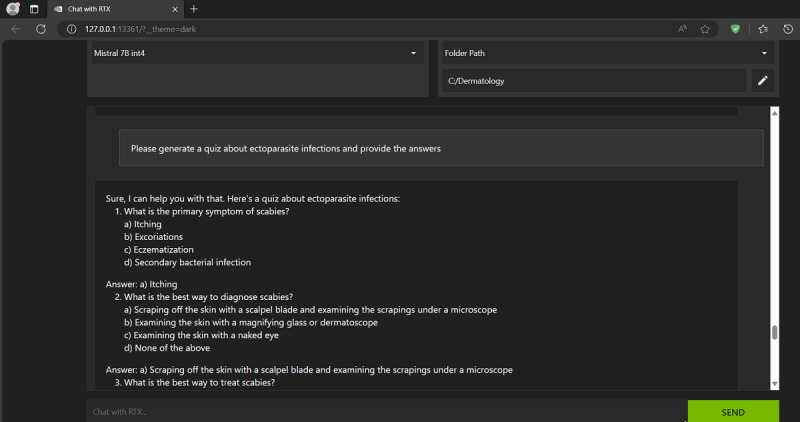
Task: Close the Chat with RTX tab
Action: pyautogui.click(x=174, y=9)
